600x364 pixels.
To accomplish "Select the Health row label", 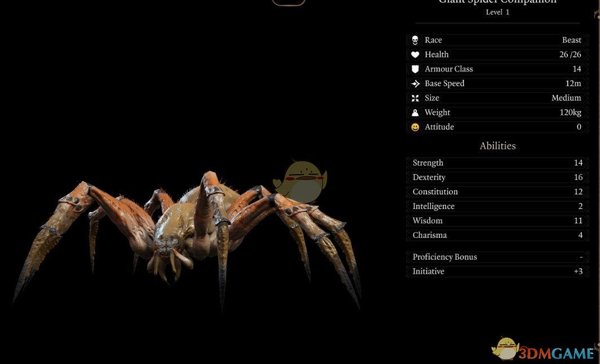I will coord(436,55).
